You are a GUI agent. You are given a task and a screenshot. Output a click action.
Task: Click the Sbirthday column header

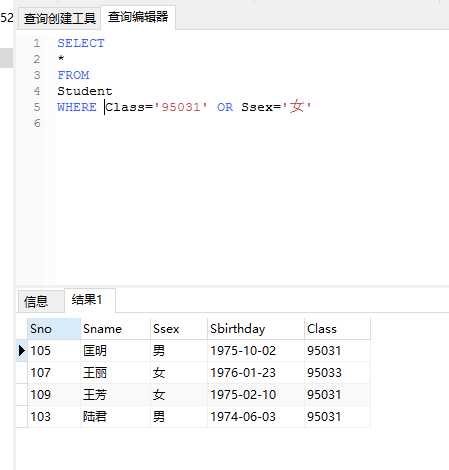pyautogui.click(x=256, y=329)
